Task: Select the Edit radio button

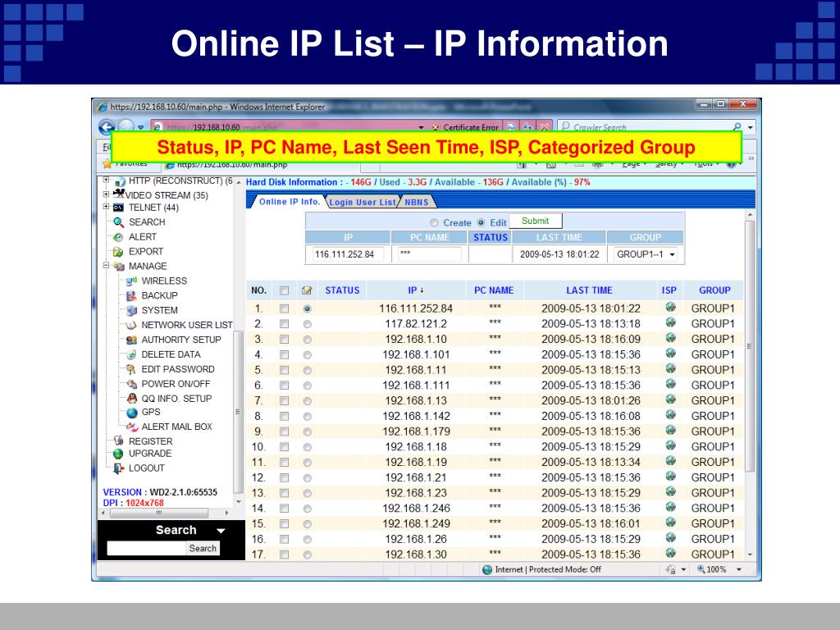Action: point(481,223)
